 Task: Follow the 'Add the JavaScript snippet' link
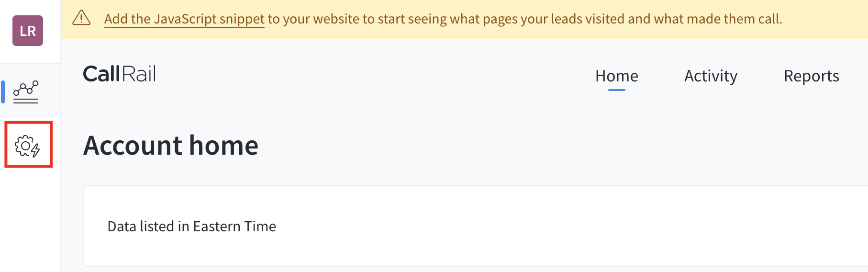point(184,19)
